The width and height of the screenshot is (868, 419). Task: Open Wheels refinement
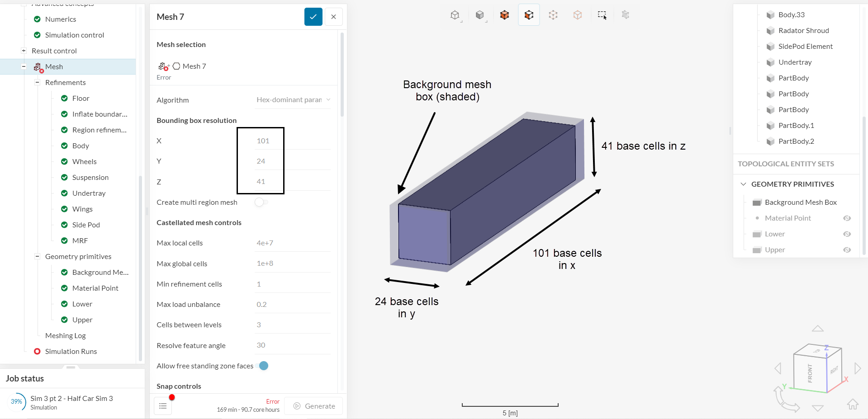coord(85,161)
